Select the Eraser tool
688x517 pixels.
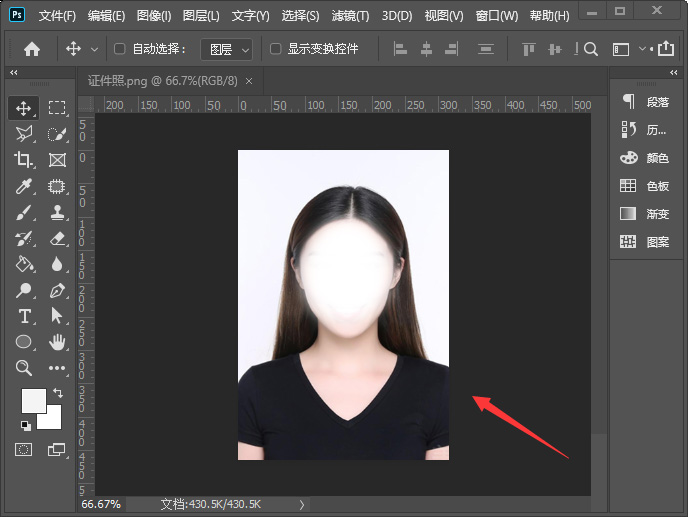click(x=57, y=238)
